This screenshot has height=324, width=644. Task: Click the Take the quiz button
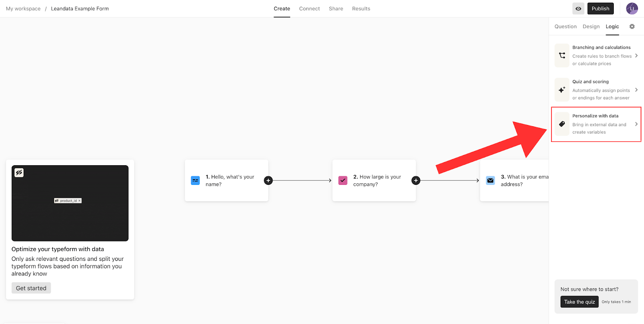click(579, 302)
